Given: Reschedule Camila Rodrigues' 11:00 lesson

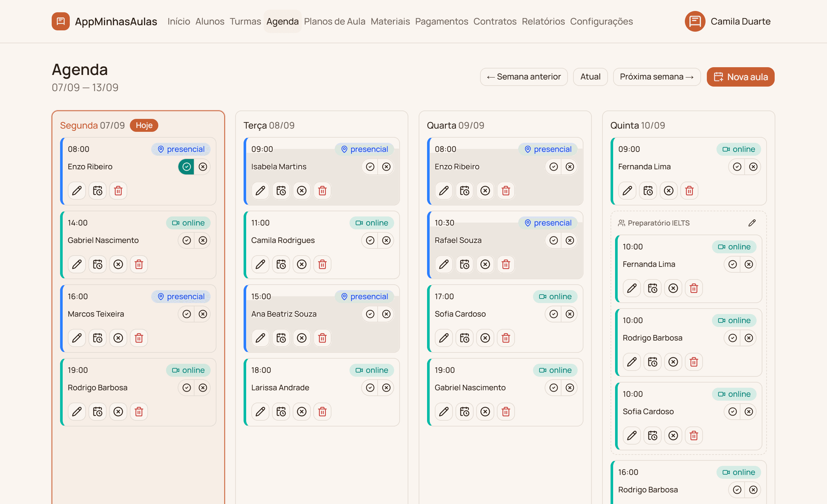Looking at the screenshot, I should click(x=281, y=264).
